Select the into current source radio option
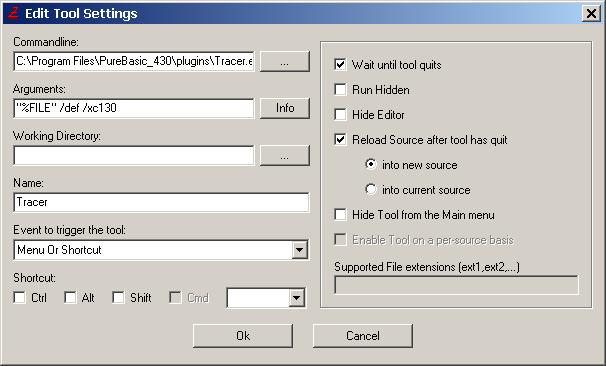Image resolution: width=606 pixels, height=366 pixels. coord(371,189)
